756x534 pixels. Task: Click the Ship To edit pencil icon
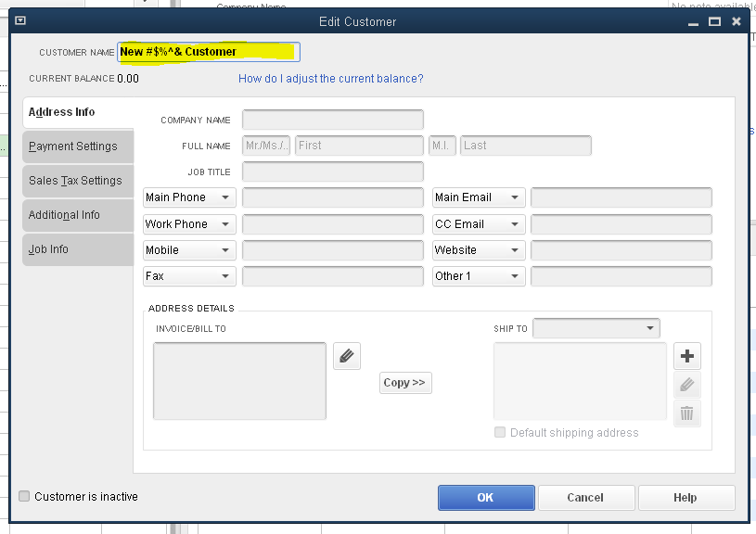click(x=686, y=385)
